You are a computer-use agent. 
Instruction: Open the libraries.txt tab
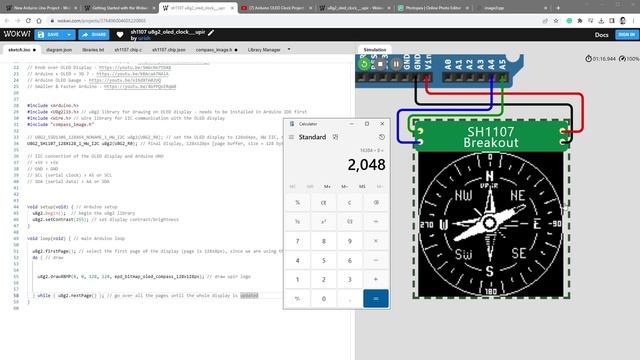tap(93, 50)
